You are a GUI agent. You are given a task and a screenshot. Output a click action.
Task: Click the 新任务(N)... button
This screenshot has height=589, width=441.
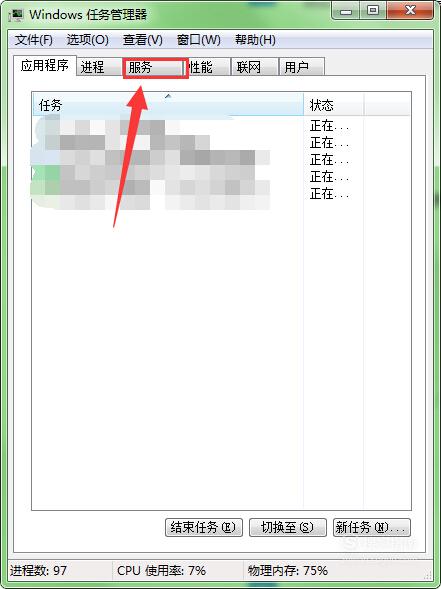point(372,527)
